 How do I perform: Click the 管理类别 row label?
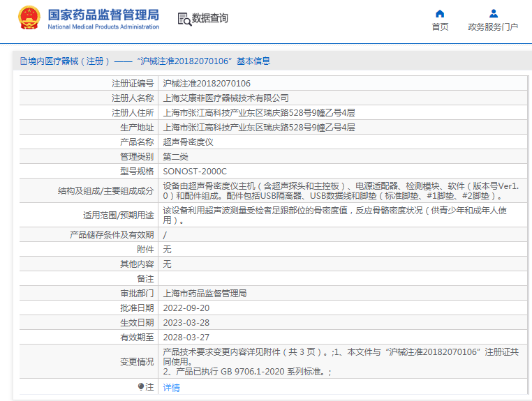pos(137,157)
